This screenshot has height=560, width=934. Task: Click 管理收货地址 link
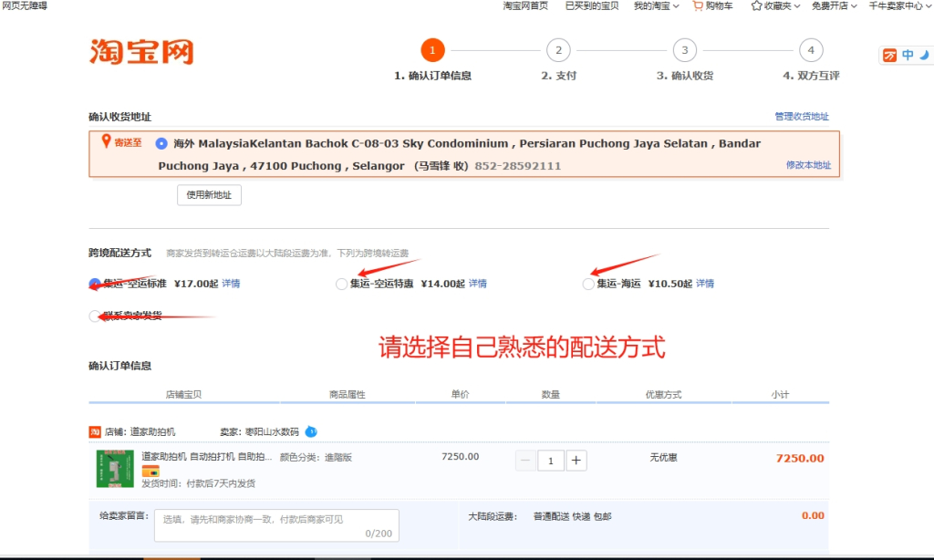pos(801,116)
